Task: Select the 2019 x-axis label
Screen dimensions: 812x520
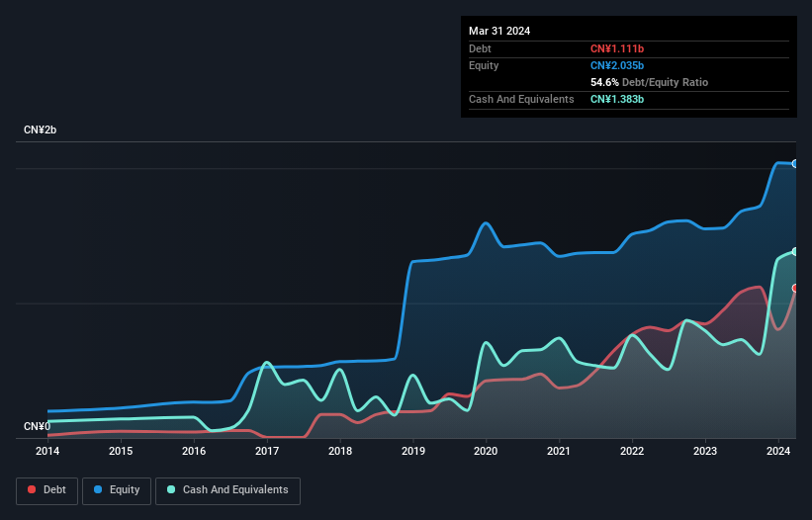Action: tap(413, 452)
